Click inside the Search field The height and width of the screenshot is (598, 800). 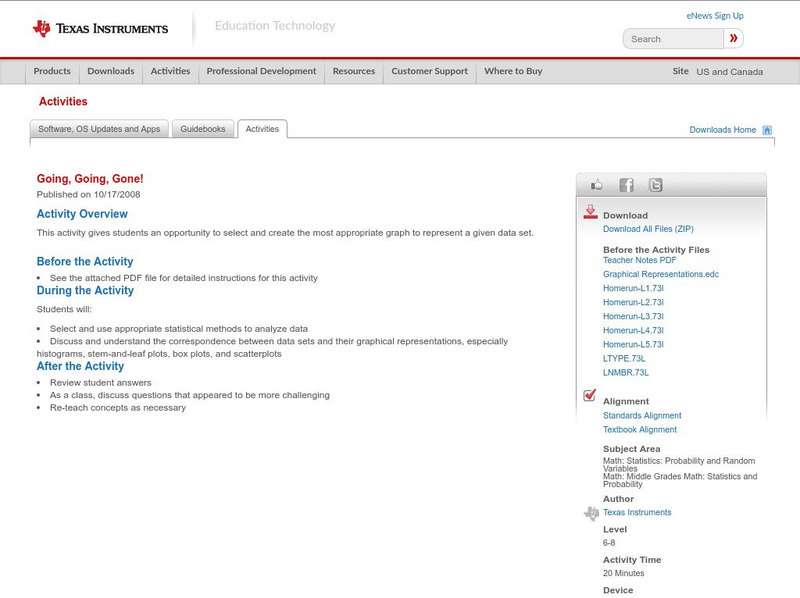point(673,39)
